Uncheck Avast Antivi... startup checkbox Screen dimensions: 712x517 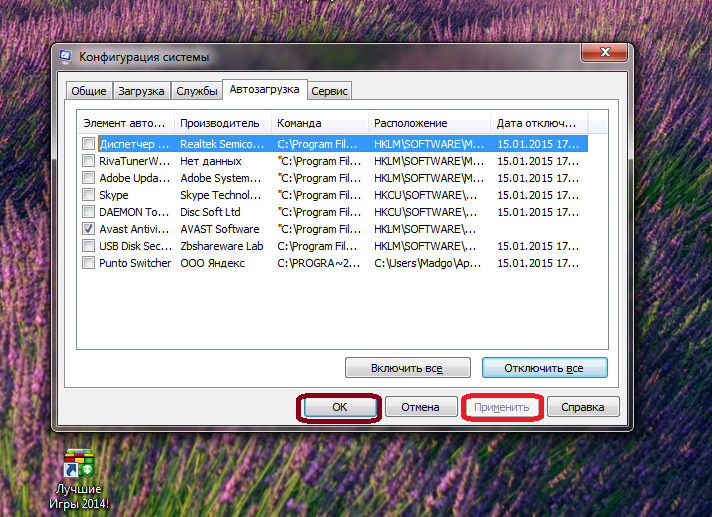coord(88,229)
